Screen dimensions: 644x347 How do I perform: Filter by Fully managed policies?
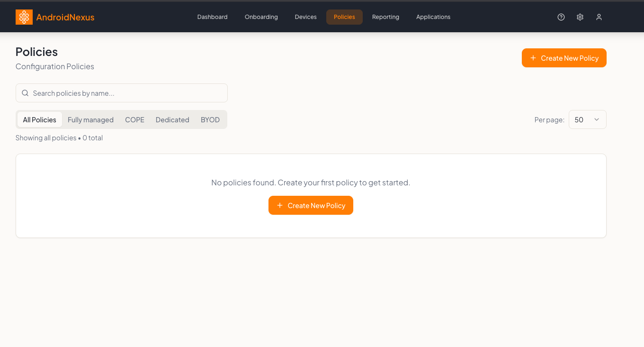point(90,120)
